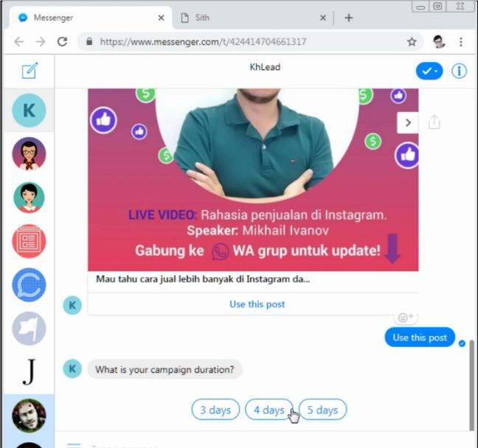Open chat with bearded man photo avatar
Screen dimensions: 478x448
click(x=29, y=416)
